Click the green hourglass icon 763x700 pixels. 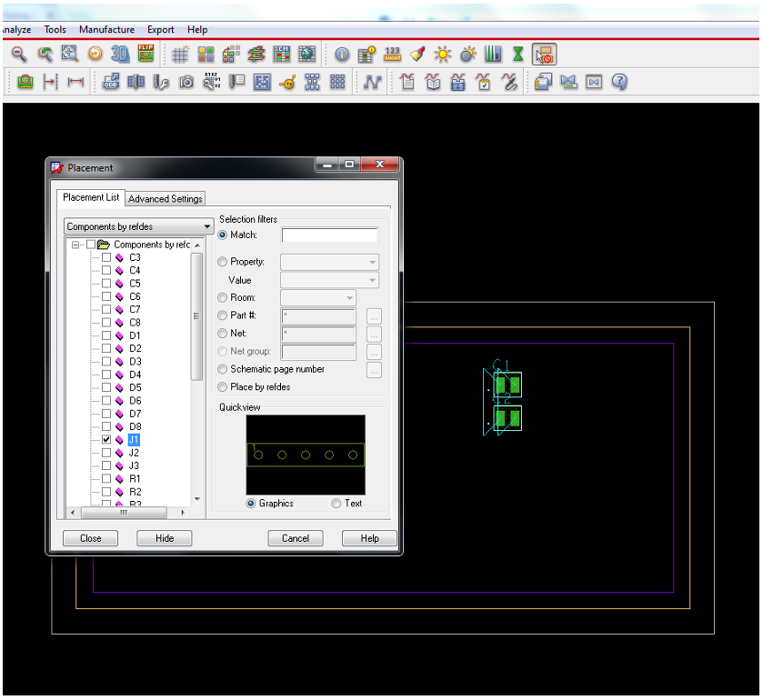click(517, 54)
